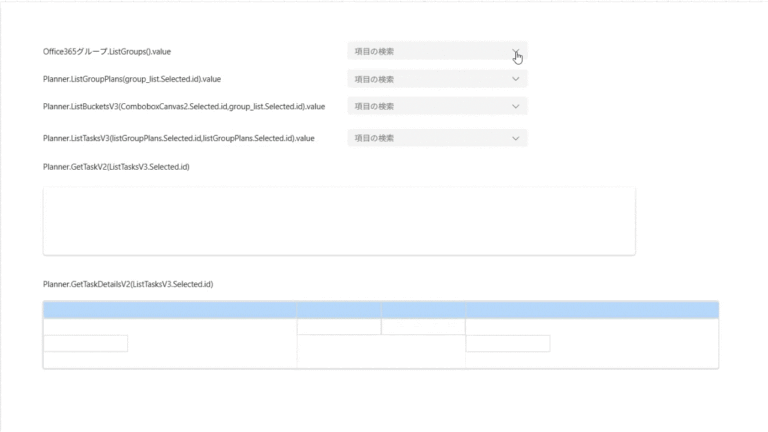The width and height of the screenshot is (768, 432).
Task: Click the Planner.GetTaskDetailsV2 label text
Action: [128, 285]
